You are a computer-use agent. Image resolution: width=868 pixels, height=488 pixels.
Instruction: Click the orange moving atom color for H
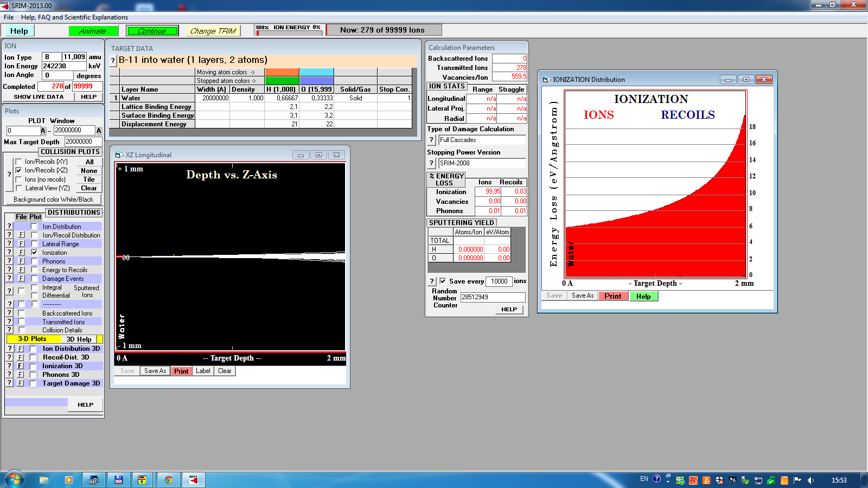click(282, 72)
